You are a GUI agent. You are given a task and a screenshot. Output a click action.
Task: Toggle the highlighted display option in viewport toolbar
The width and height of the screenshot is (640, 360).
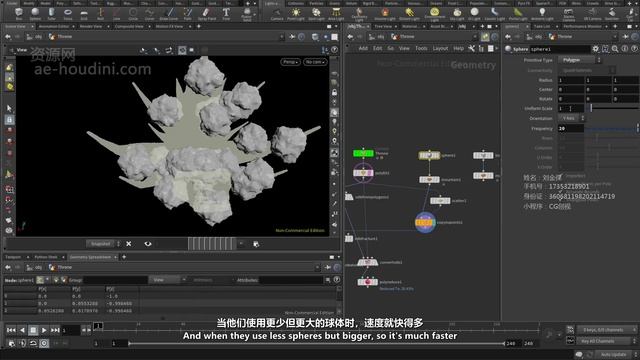point(182,50)
